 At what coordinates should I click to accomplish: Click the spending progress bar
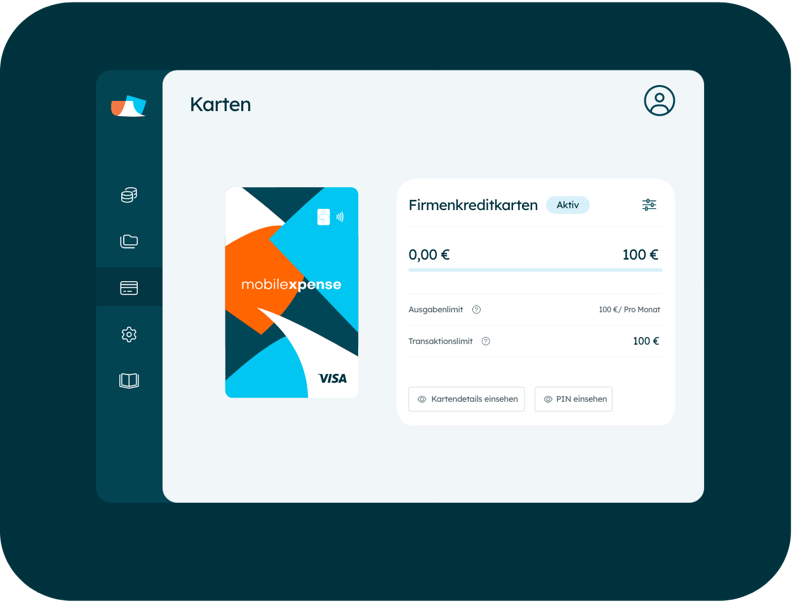pos(535,270)
